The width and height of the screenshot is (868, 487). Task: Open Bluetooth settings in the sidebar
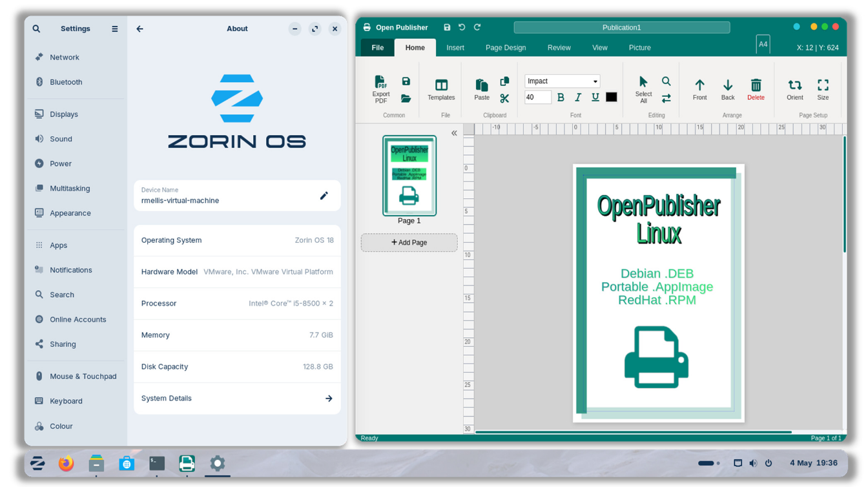pos(76,82)
